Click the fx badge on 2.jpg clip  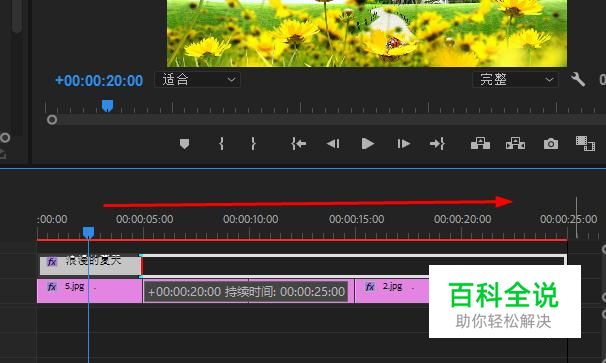coord(370,287)
